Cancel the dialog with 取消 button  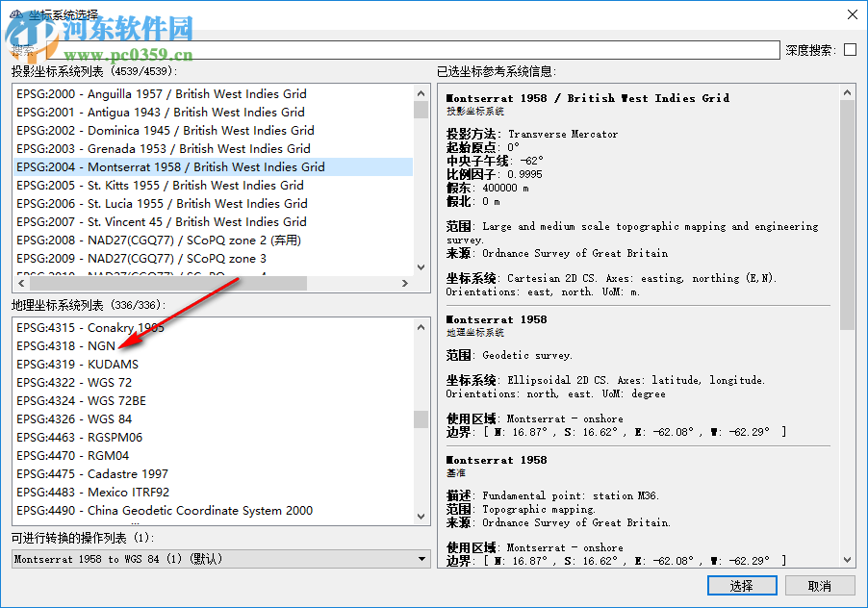820,585
